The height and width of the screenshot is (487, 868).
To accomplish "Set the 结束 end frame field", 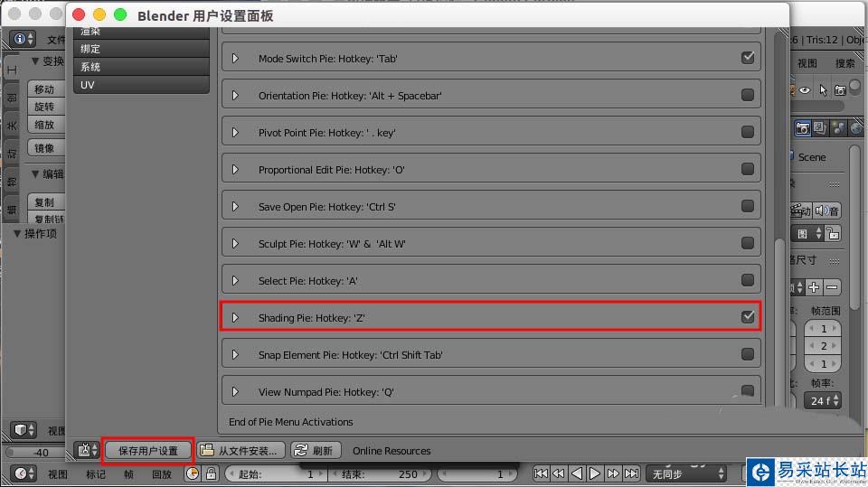I will pos(381,474).
